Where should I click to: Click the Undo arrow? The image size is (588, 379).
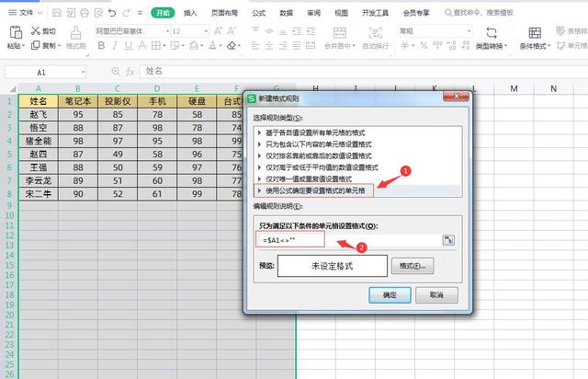[112, 13]
